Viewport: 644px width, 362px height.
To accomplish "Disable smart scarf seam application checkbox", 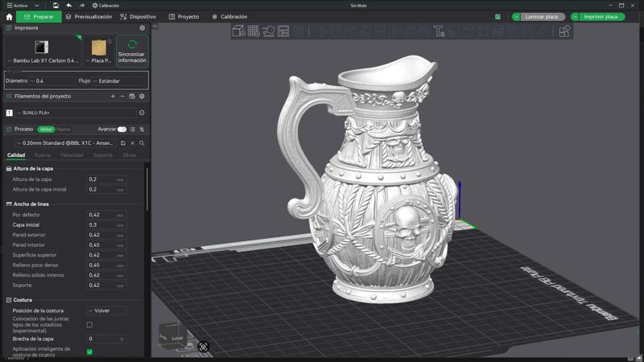I will (89, 352).
